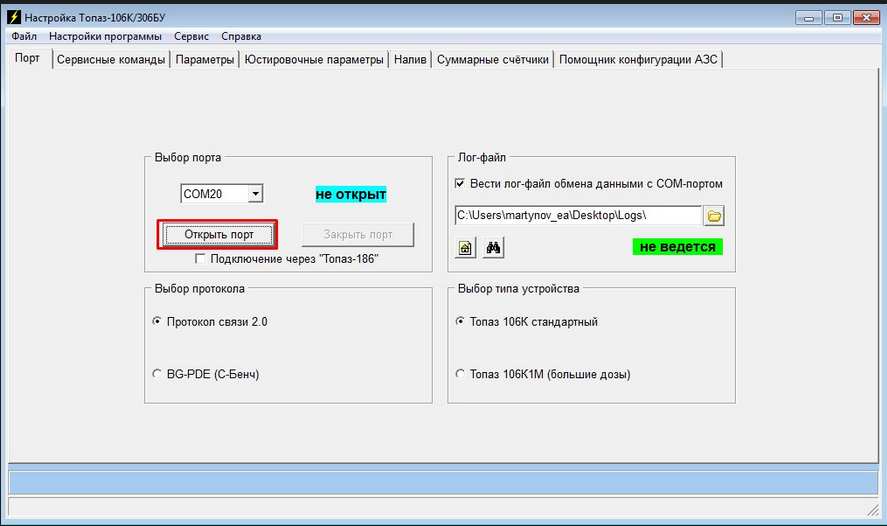Minimize the Настройка Топаз window
887x526 pixels.
click(x=808, y=18)
